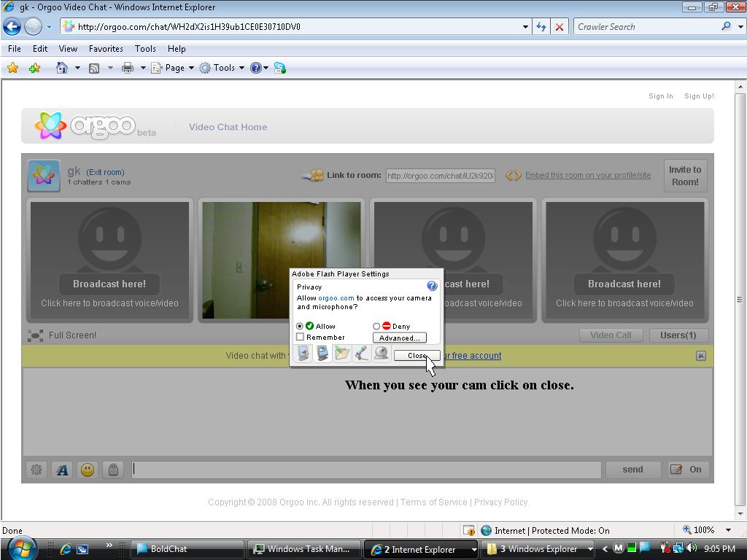
Task: Click the gk room avatar icon
Action: [x=44, y=176]
